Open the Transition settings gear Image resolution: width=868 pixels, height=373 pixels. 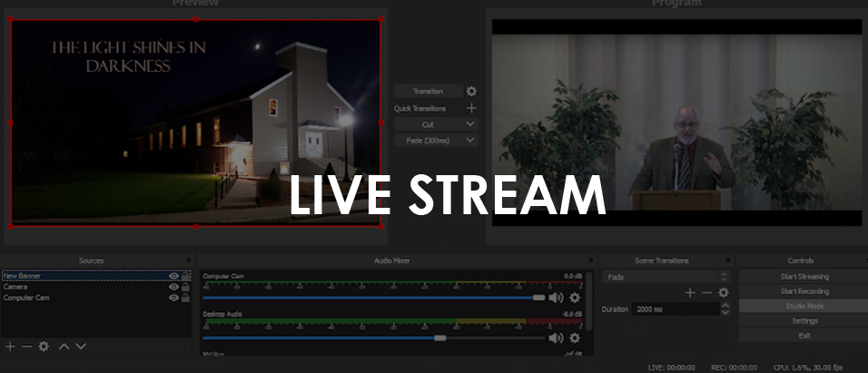(x=471, y=92)
